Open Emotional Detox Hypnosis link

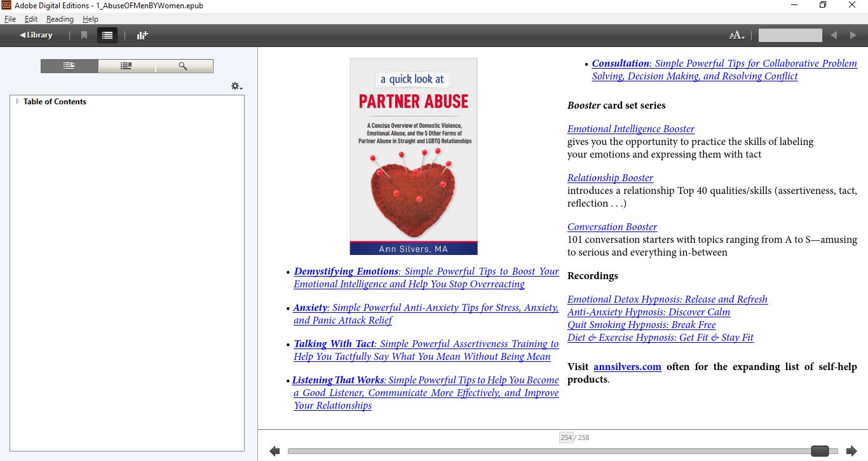(667, 299)
